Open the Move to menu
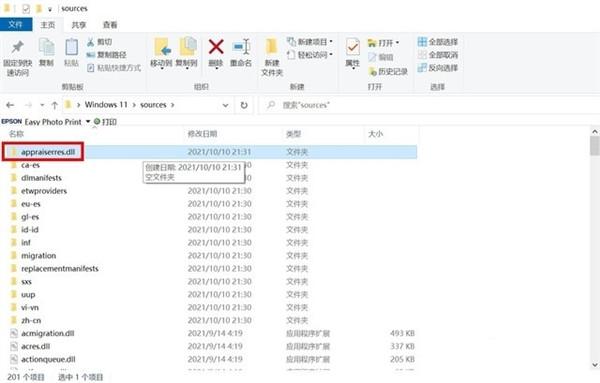The image size is (600, 383). pyautogui.click(x=161, y=54)
